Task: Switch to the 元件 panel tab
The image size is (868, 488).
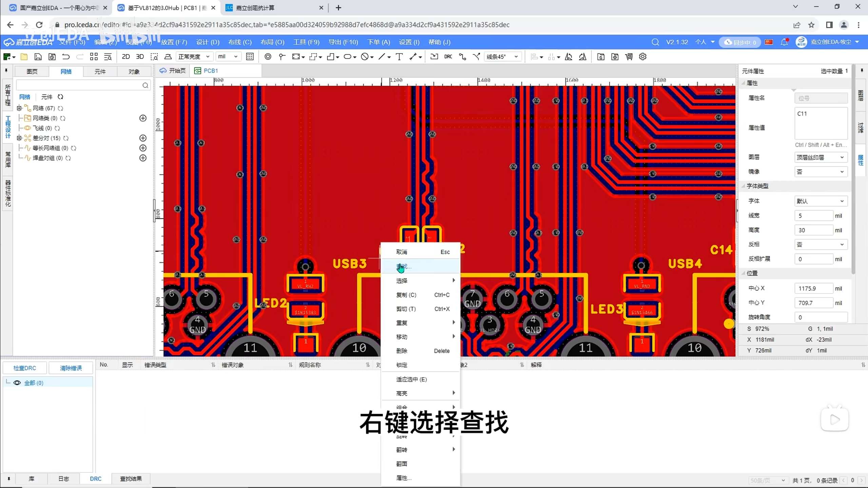Action: click(100, 72)
